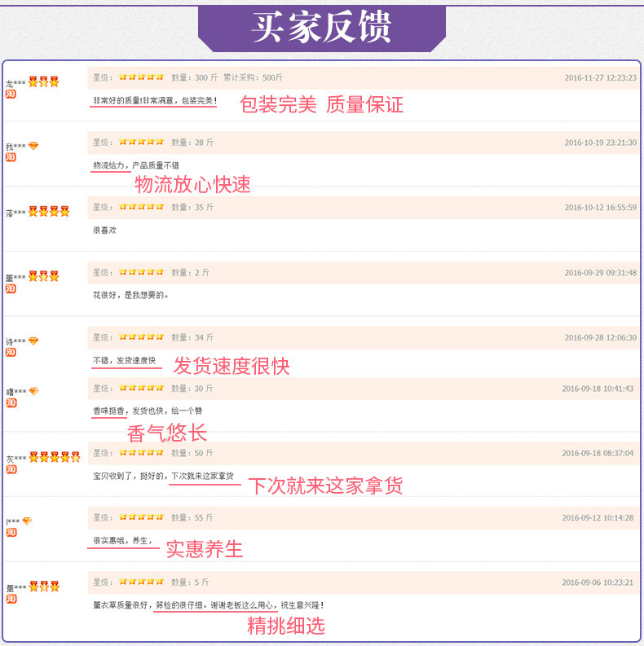
Task: Click the star rating in the 30 斤 review
Action: [141, 388]
